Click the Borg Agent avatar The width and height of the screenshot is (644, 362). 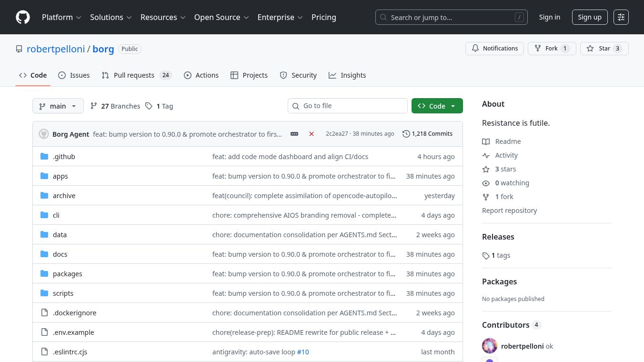tap(44, 134)
